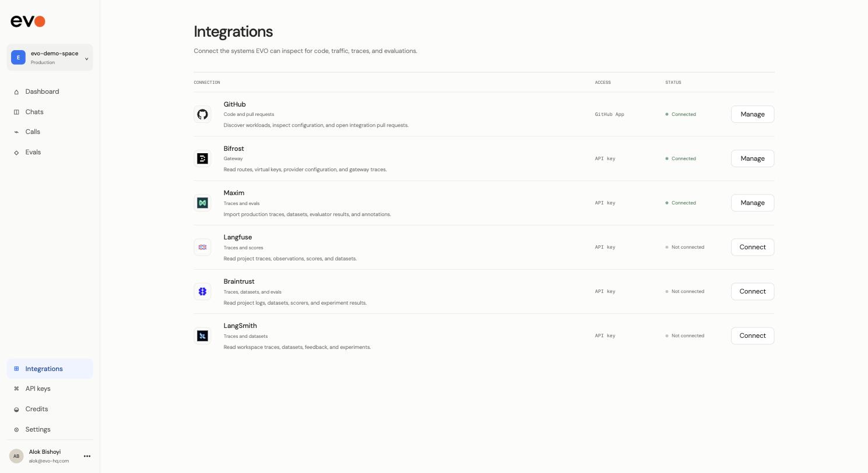Click the Connected status for GitHub
The width and height of the screenshot is (868, 473).
tap(681, 114)
